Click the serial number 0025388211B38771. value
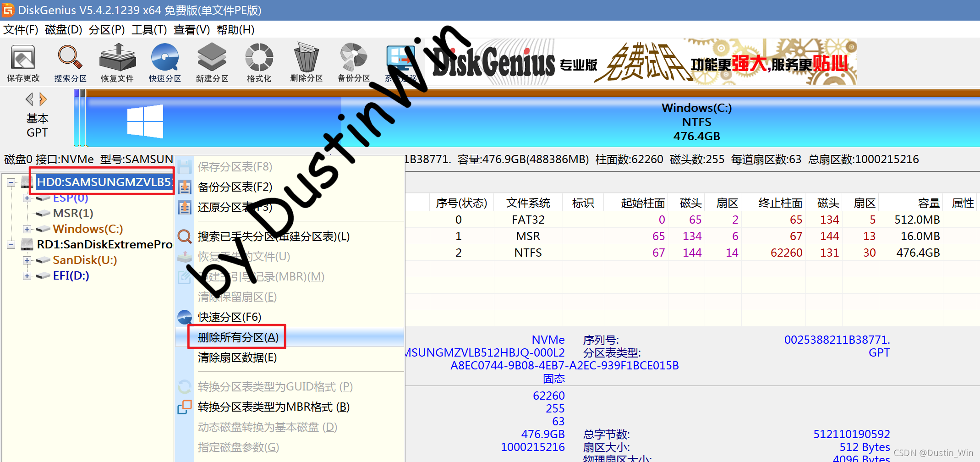This screenshot has height=462, width=980. tap(837, 340)
